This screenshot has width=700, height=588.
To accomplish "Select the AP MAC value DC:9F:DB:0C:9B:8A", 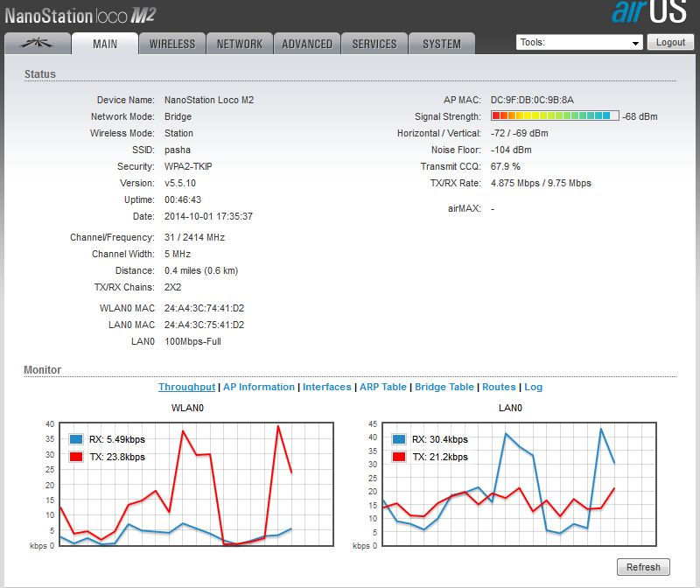I will [532, 100].
